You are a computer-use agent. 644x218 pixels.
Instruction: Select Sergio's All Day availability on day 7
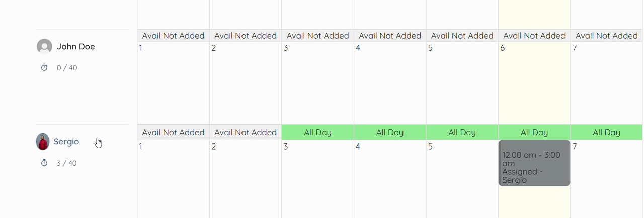[x=607, y=132]
